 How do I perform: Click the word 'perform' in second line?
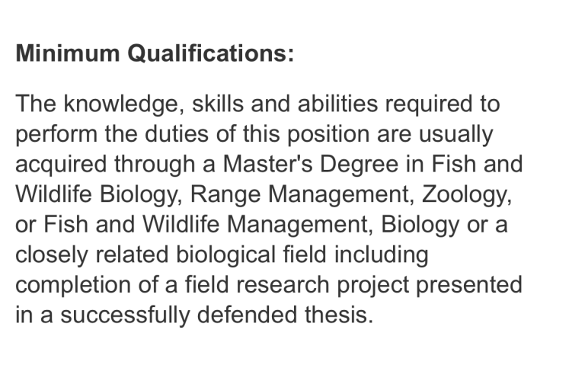[56, 134]
